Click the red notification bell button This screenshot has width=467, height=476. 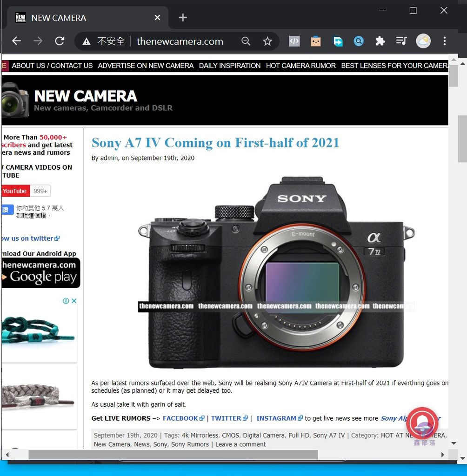[422, 423]
